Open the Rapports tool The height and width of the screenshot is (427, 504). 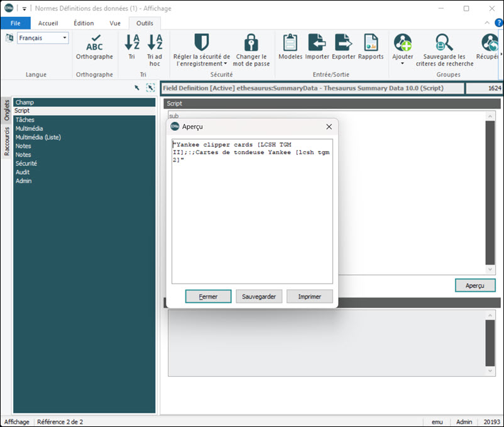pos(371,47)
